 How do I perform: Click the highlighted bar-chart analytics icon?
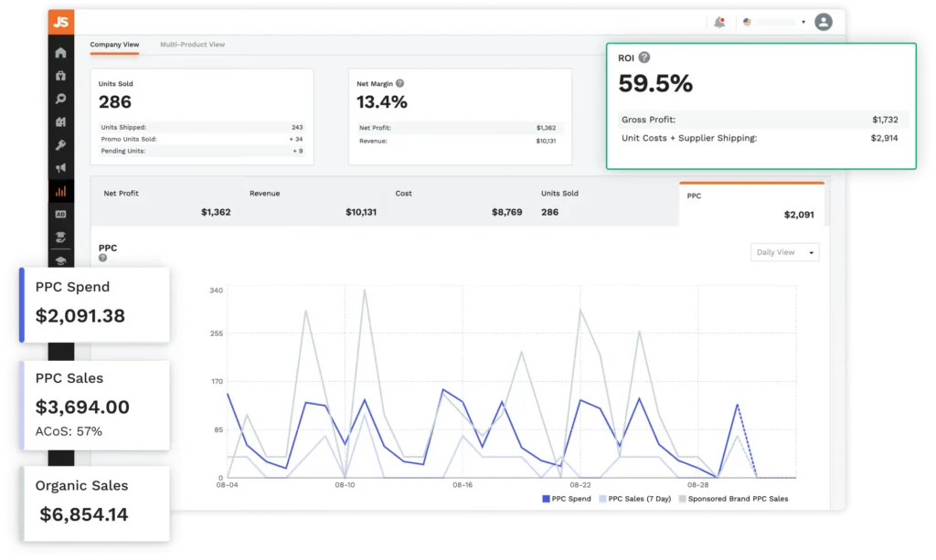(60, 191)
